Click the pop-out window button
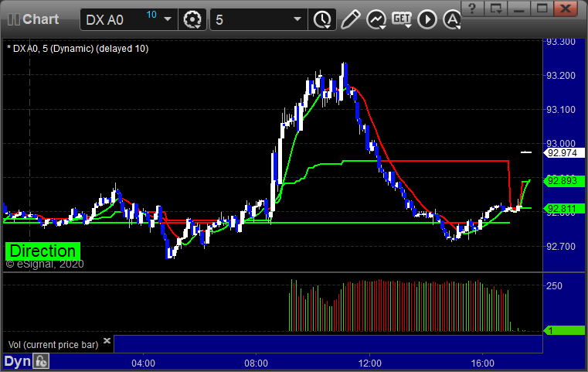Image resolution: width=588 pixels, height=372 pixels. point(496,8)
